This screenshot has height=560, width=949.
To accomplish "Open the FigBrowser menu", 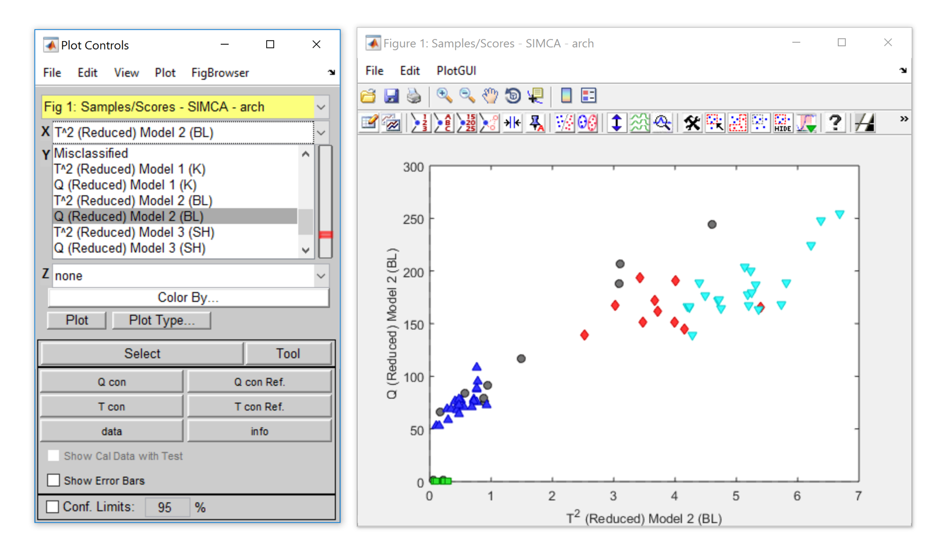I will pyautogui.click(x=220, y=73).
